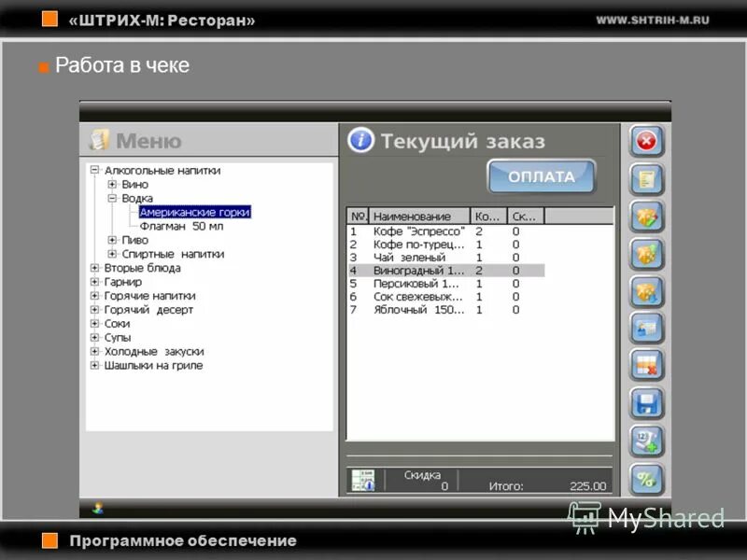Expand the Вино tree node
Screen dimensions: 747x560
point(112,184)
